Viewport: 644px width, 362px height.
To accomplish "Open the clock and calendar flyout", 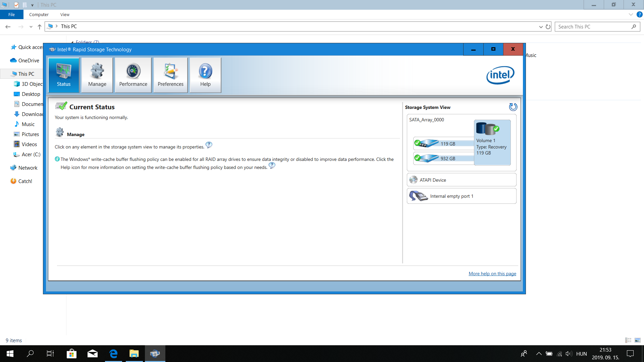I will (605, 354).
